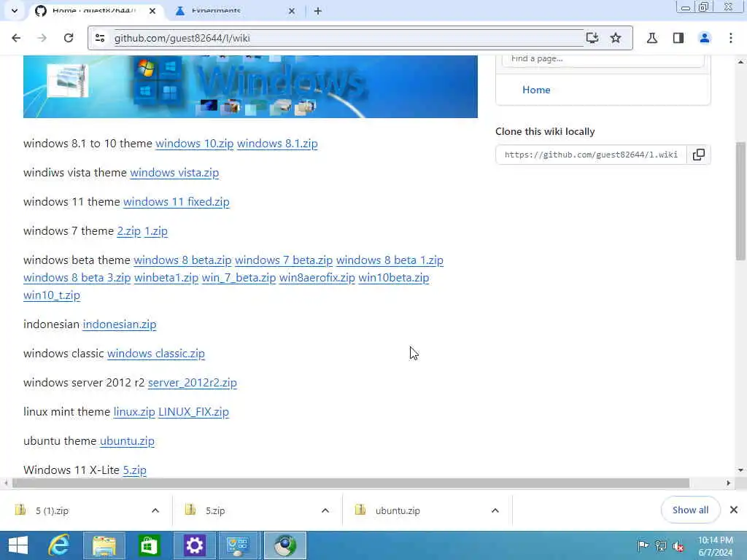Open Control Panel taskbar icon

pyautogui.click(x=238, y=545)
